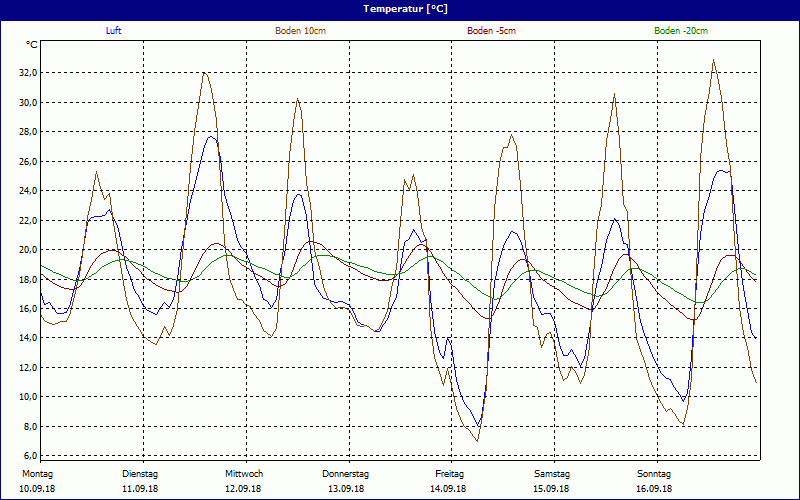Click the date '13.09.18'
This screenshot has width=800, height=500.
(346, 489)
